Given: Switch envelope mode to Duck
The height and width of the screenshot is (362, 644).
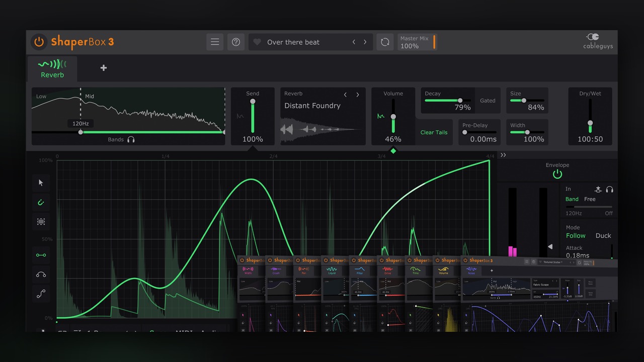Looking at the screenshot, I should (x=603, y=235).
